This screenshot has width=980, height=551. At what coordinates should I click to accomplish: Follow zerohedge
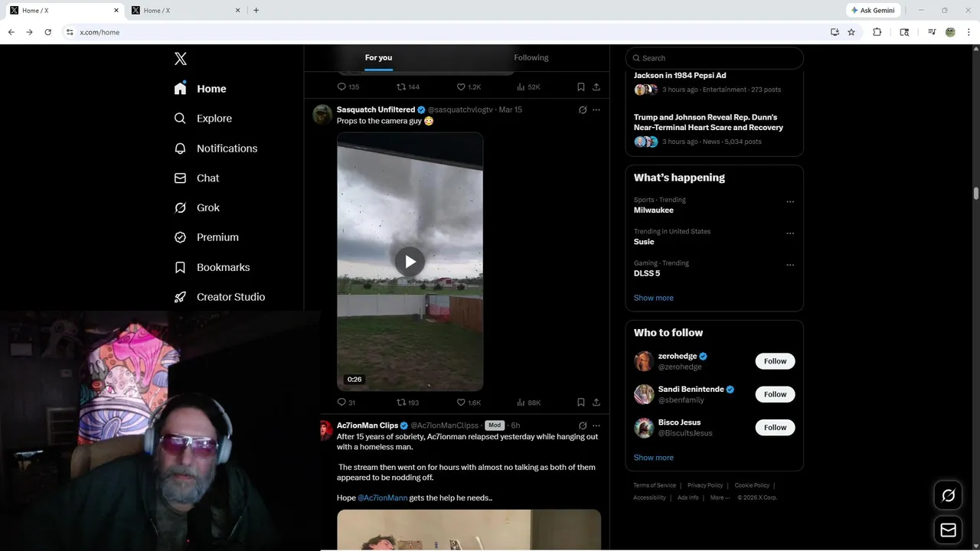pyautogui.click(x=775, y=361)
